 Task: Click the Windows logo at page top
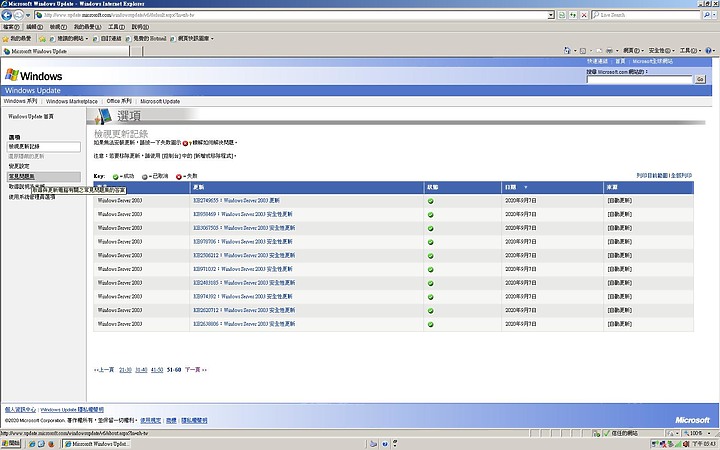click(34, 75)
